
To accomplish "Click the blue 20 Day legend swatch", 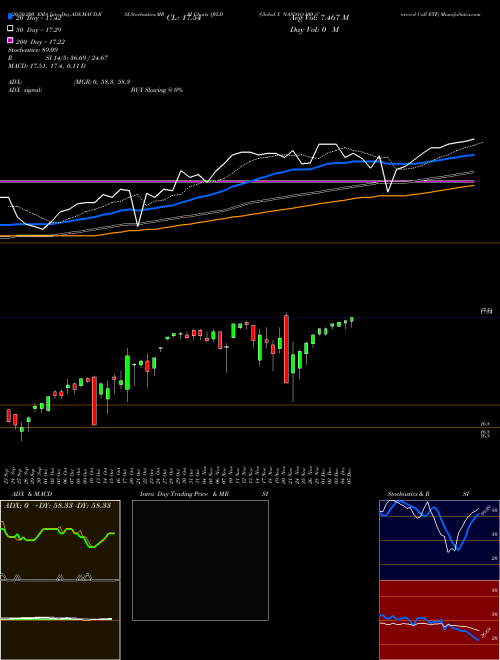I will click(x=10, y=17).
